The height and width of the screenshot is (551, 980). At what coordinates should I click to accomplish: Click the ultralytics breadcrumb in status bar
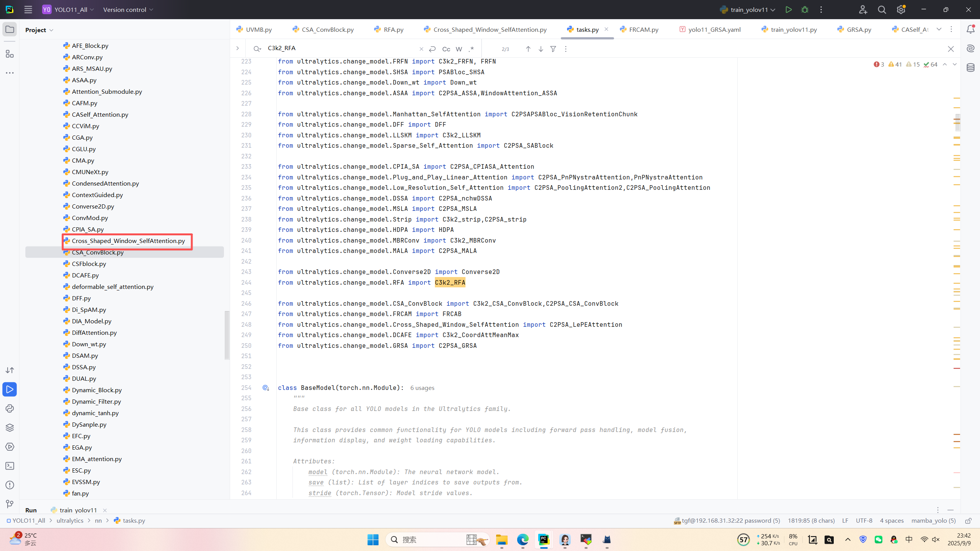point(70,520)
